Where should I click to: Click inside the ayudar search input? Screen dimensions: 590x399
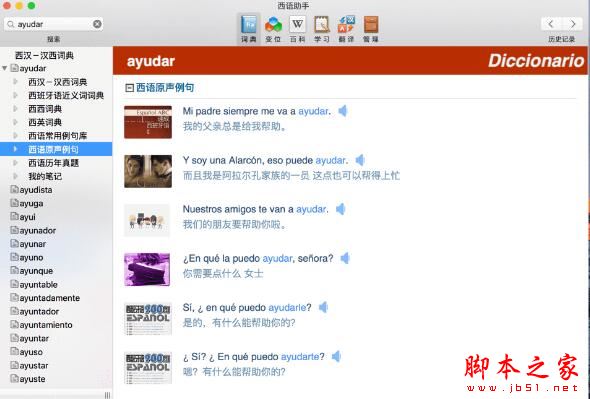[53, 24]
